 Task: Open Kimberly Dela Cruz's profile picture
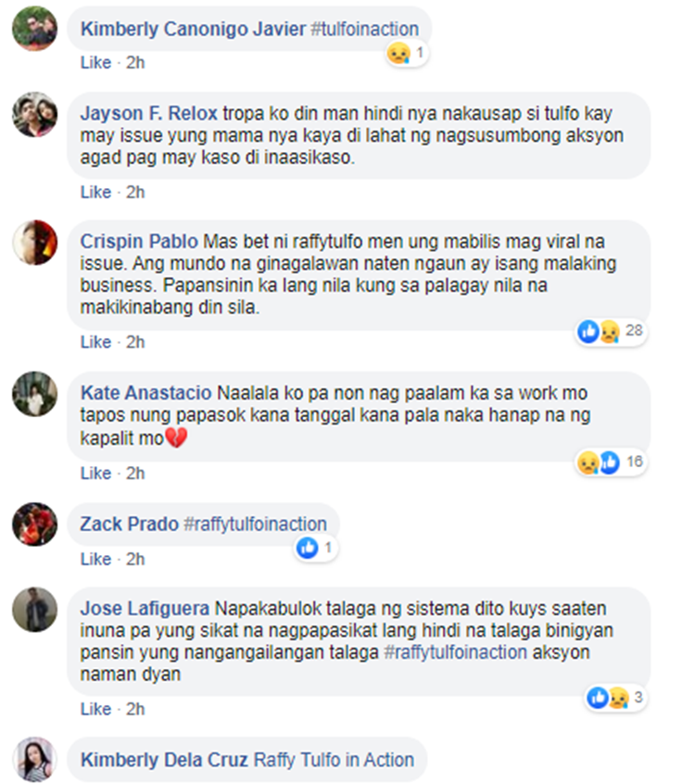click(x=34, y=759)
